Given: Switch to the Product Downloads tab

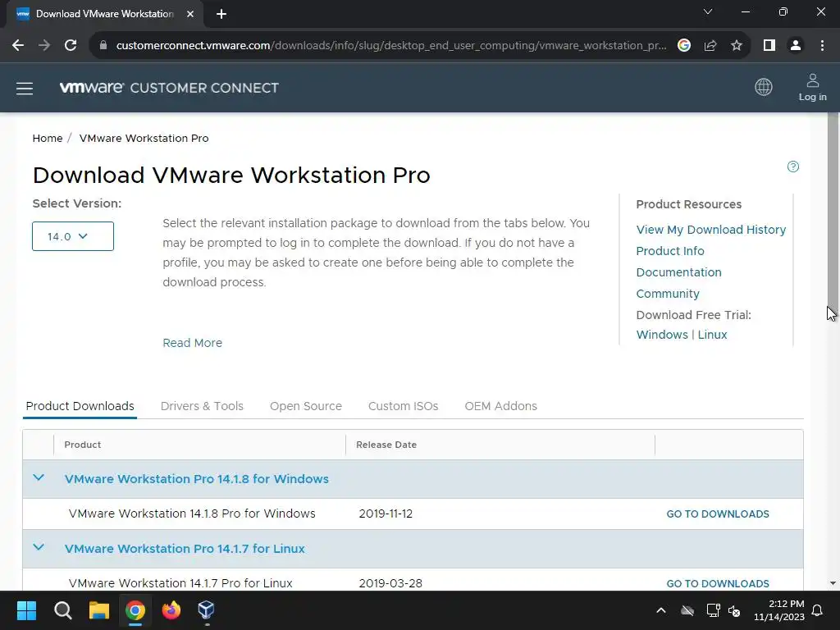Looking at the screenshot, I should coord(80,406).
